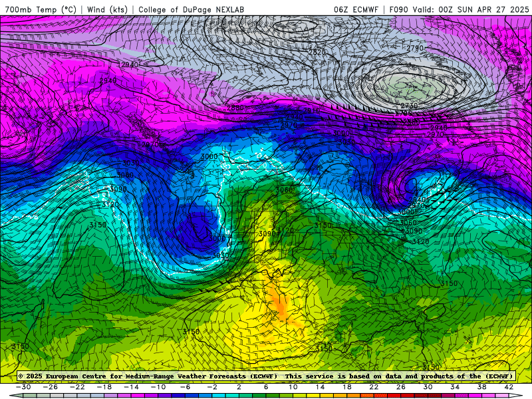Click the 2910 contour label
The width and height of the screenshot is (532, 399).
tap(311, 111)
